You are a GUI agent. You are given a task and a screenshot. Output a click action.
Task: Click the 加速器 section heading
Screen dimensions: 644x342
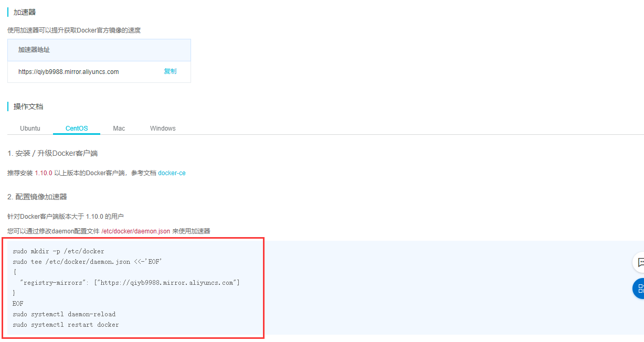click(25, 12)
